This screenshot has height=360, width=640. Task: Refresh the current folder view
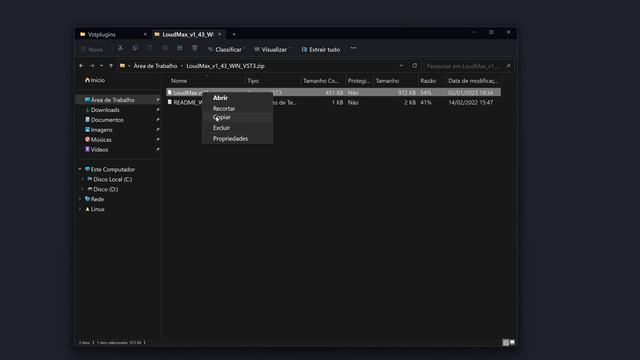[415, 66]
